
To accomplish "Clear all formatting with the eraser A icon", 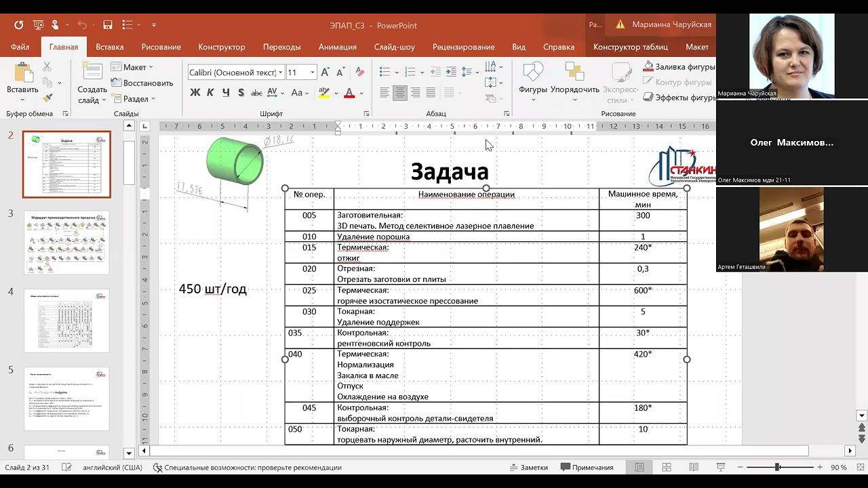I will pos(360,73).
